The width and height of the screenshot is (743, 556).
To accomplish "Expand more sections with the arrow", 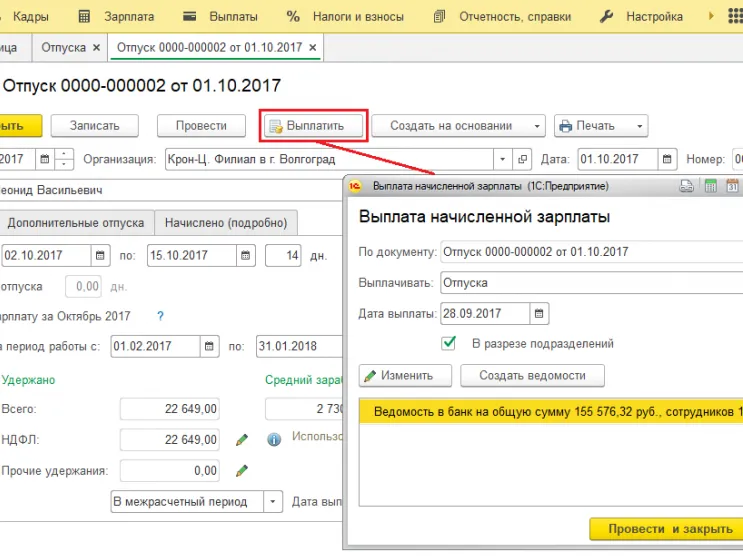I will 711,16.
